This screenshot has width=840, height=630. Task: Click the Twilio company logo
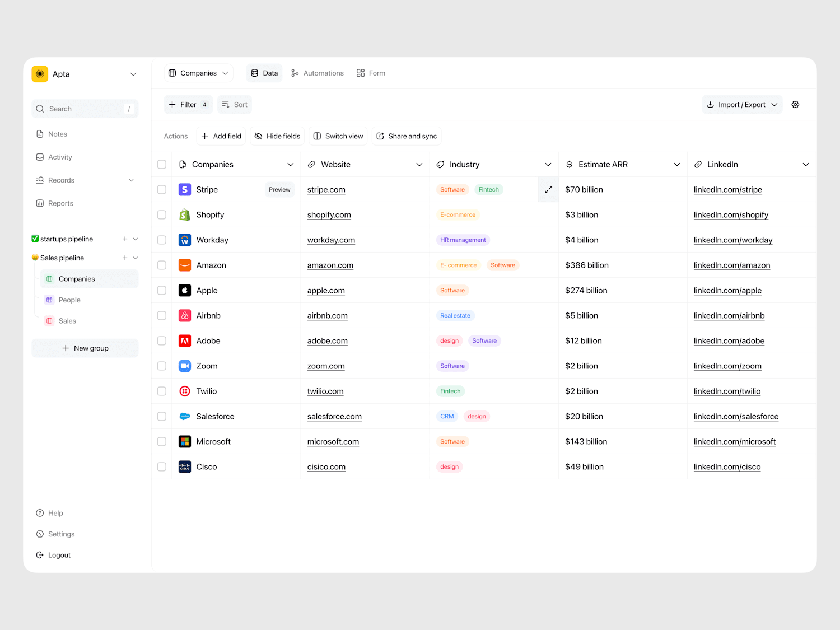click(185, 391)
